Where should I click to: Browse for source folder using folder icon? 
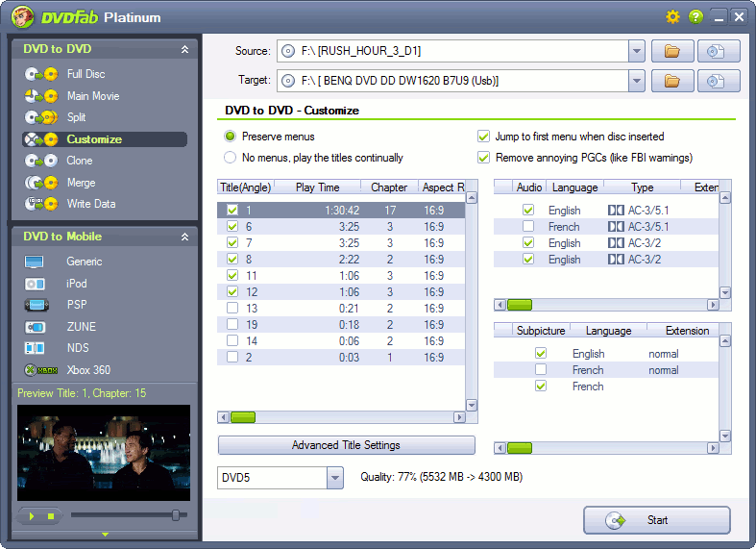pyautogui.click(x=672, y=51)
